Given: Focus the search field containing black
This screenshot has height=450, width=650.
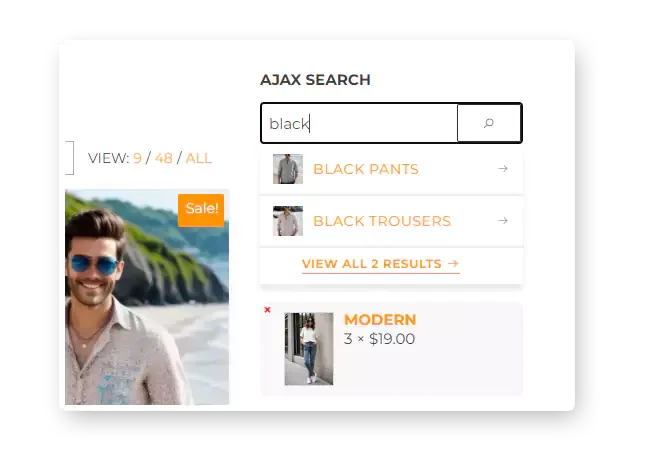Looking at the screenshot, I should [359, 123].
